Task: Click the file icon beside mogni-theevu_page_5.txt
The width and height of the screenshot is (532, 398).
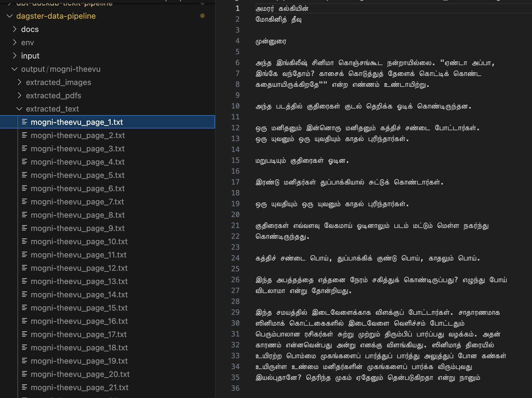Action: pos(25,175)
